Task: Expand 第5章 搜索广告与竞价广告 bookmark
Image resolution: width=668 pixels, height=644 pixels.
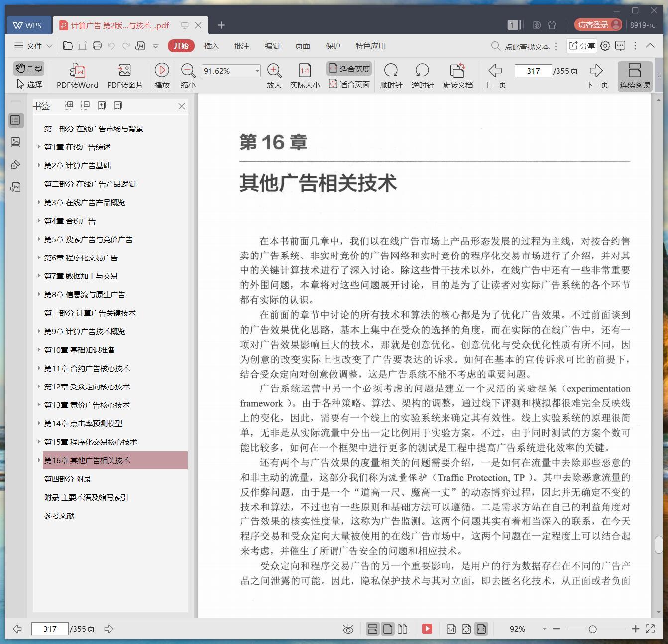Action: coord(39,239)
